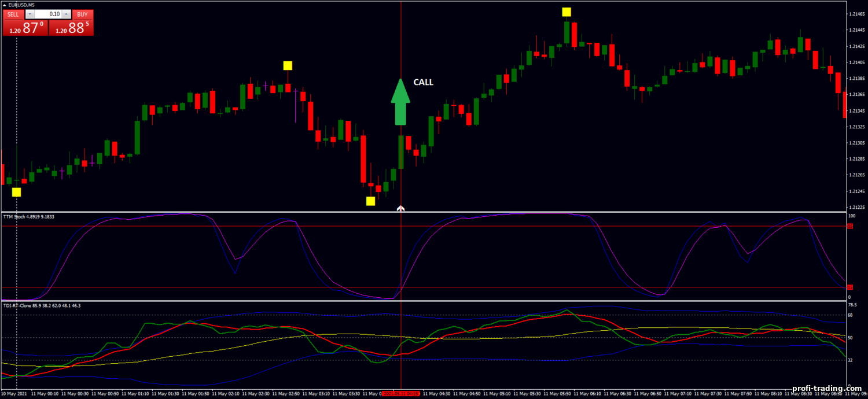Decrease lot volume with the down arrow
The image size is (868, 399).
[x=30, y=14]
